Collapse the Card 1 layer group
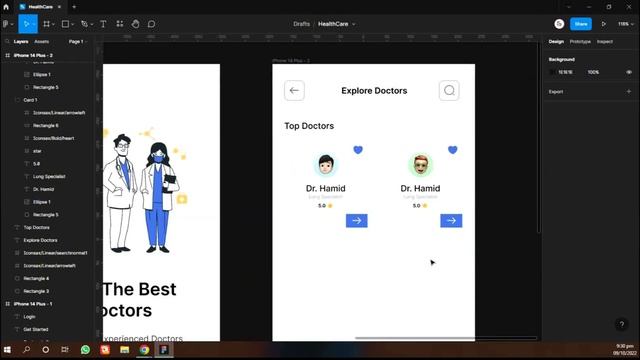640x360 pixels. (17, 100)
